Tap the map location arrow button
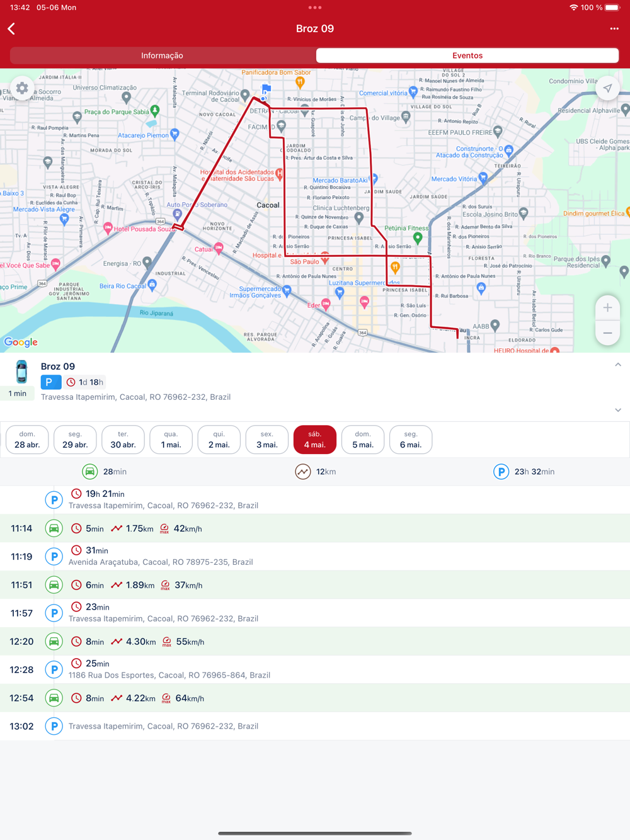This screenshot has width=630, height=840. [x=607, y=89]
